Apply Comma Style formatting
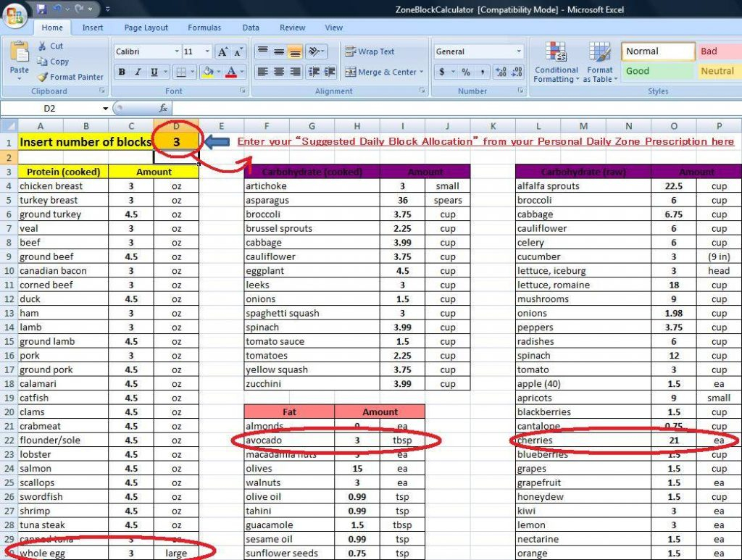Screen dimensions: 742x560 [483, 72]
